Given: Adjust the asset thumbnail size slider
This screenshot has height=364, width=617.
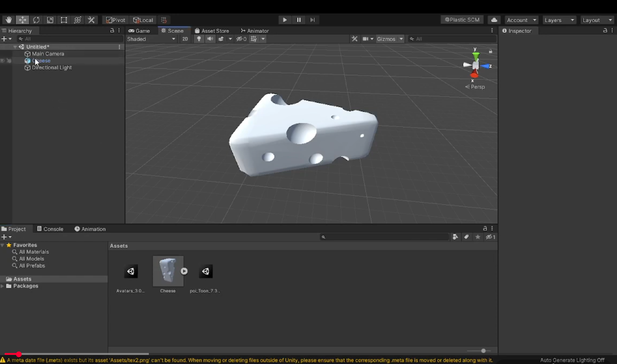Looking at the screenshot, I should point(483,351).
